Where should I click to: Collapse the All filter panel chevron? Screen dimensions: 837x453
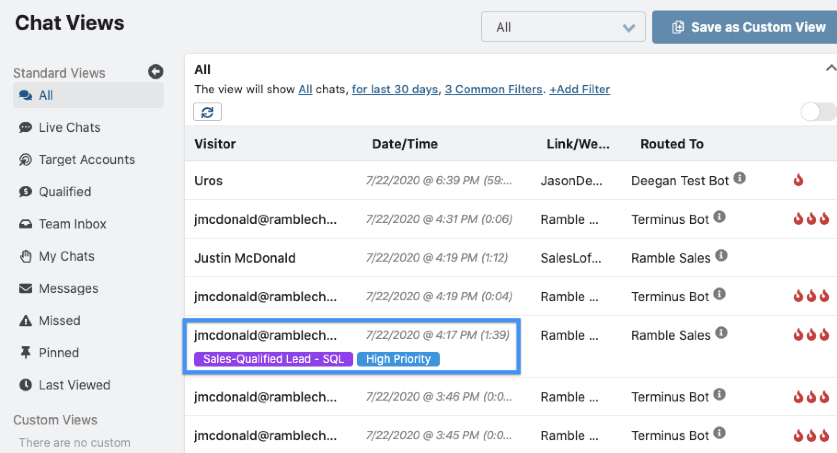[831, 68]
